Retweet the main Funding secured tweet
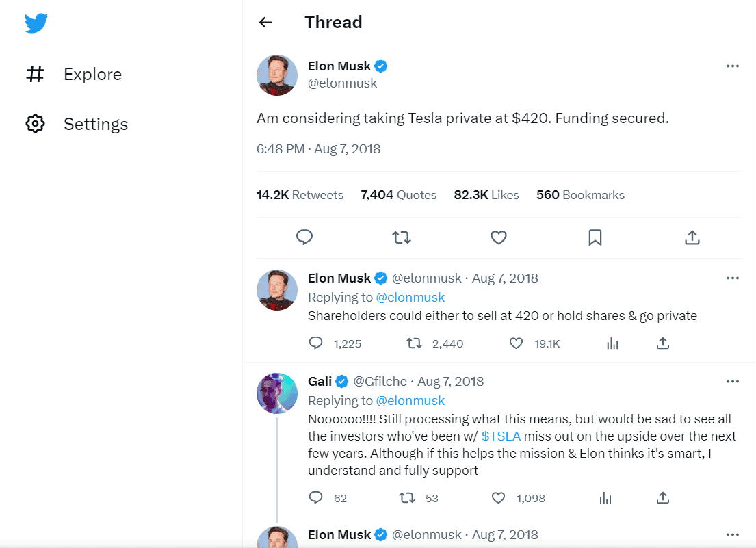Image resolution: width=756 pixels, height=548 pixels. tap(402, 237)
